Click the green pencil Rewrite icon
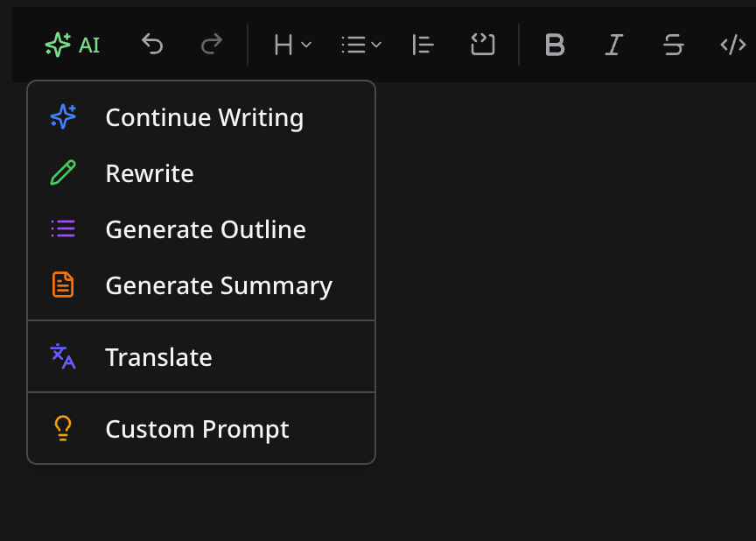This screenshot has width=756, height=541. pyautogui.click(x=63, y=172)
